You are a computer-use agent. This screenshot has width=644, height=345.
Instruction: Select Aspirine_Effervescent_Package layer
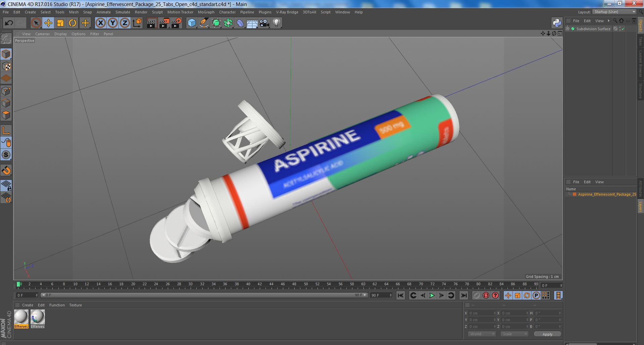point(607,194)
